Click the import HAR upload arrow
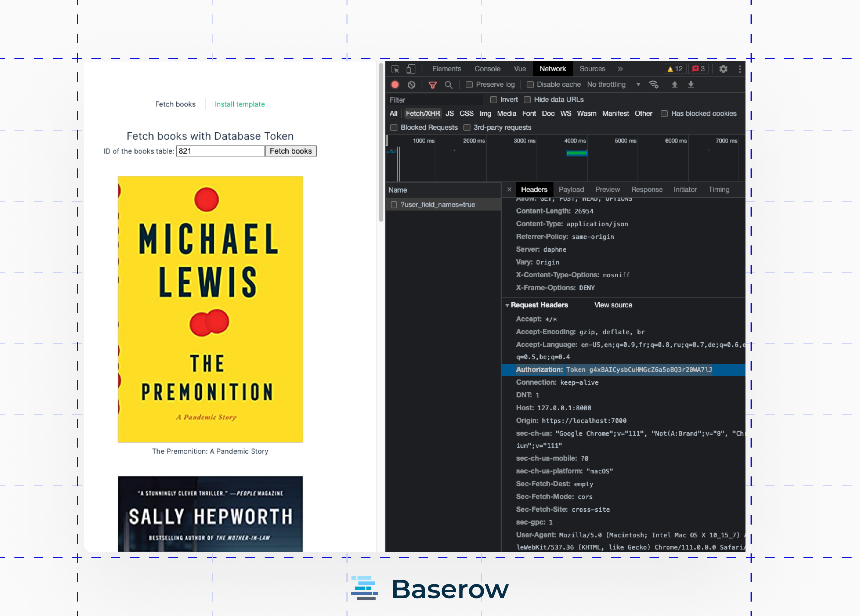 tap(674, 85)
